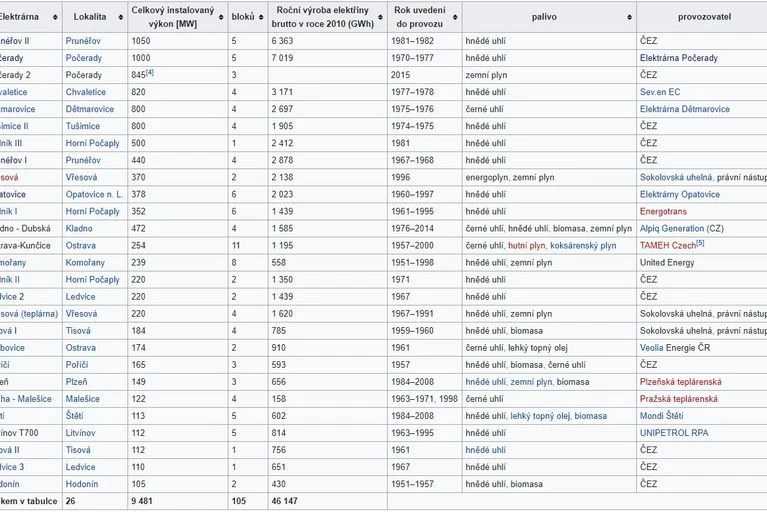Image resolution: width=767 pixels, height=512 pixels.
Task: Select the 7 019 production value
Action: tap(282, 58)
